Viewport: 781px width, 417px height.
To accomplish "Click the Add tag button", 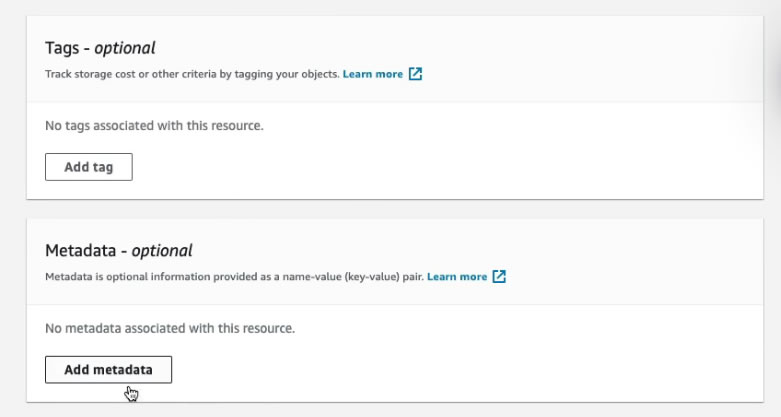I will [x=89, y=167].
